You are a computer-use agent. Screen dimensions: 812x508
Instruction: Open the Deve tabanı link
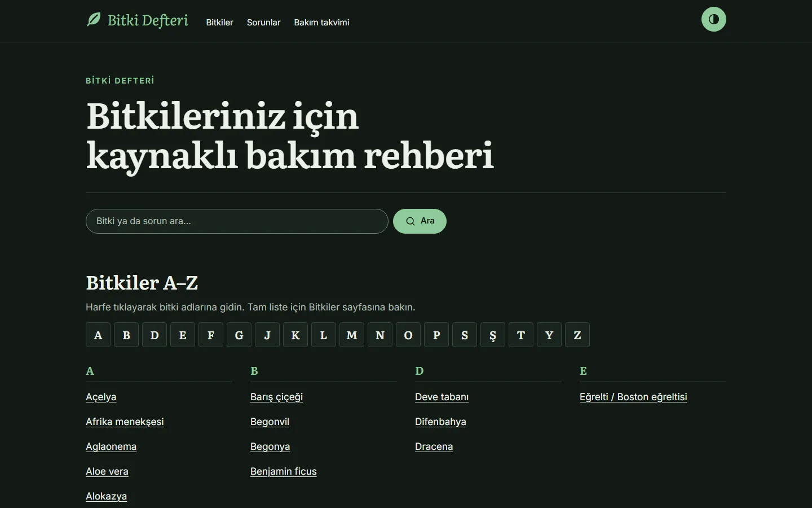click(x=442, y=397)
